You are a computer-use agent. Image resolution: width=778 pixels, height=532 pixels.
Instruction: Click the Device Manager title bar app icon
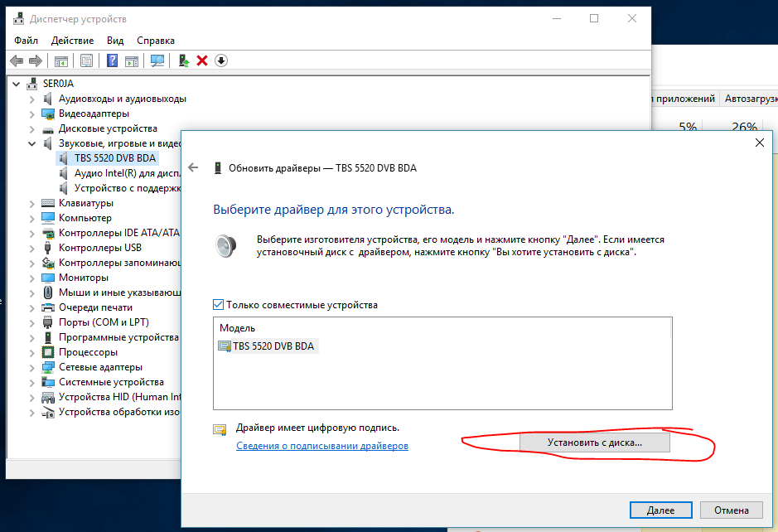click(18, 18)
